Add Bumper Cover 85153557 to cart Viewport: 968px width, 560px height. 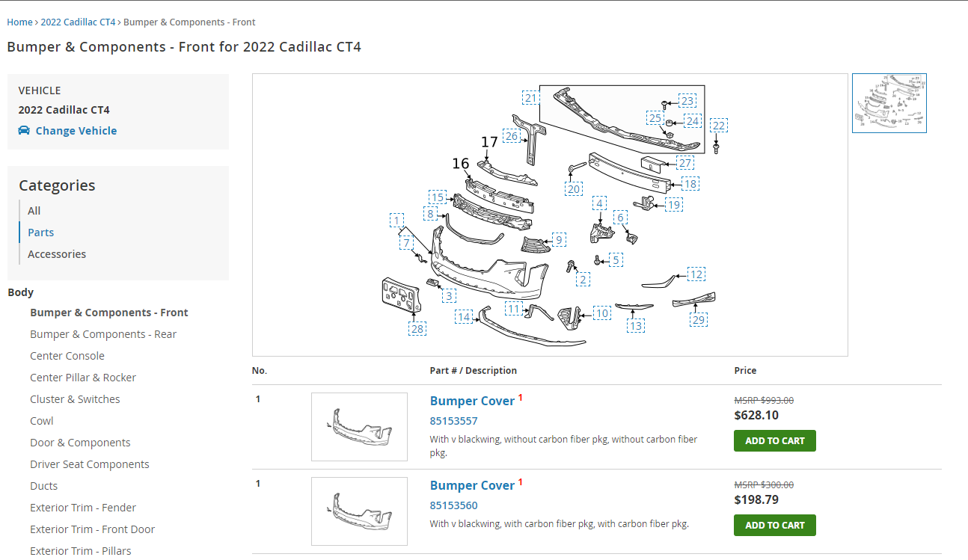tap(774, 441)
